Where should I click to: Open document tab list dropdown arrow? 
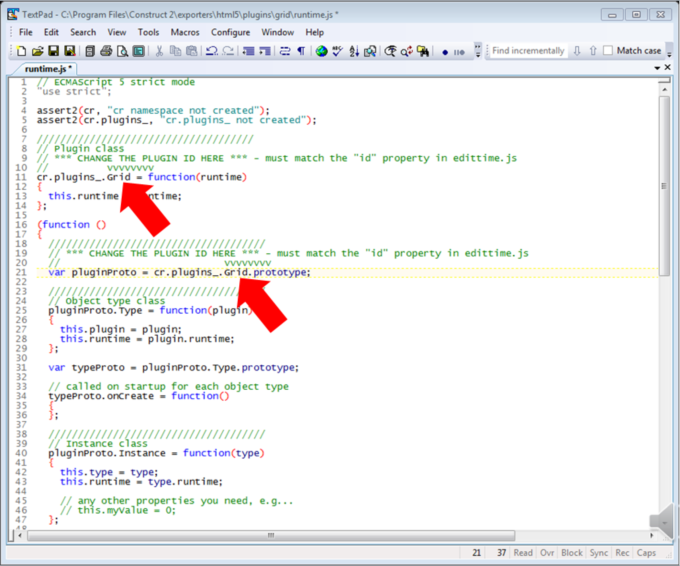pyautogui.click(x=657, y=68)
